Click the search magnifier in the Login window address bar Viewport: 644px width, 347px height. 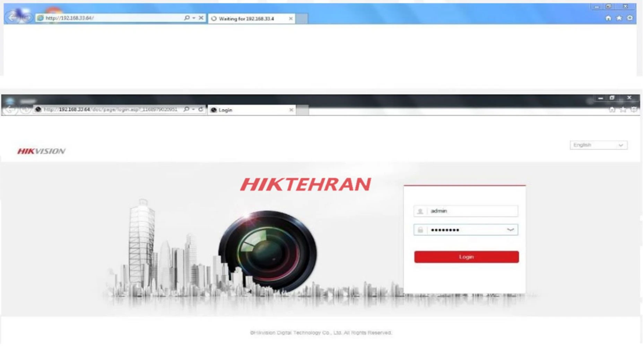[x=186, y=109]
